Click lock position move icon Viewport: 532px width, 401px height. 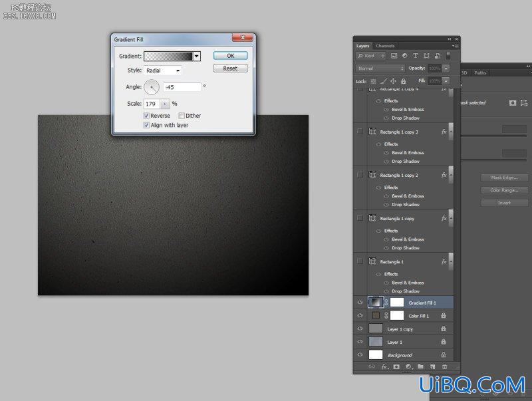pos(393,81)
